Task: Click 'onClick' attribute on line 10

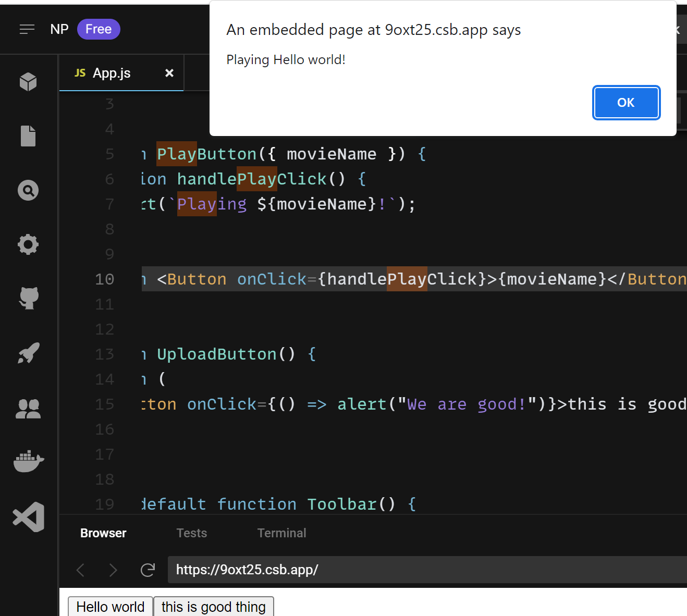Action: point(272,279)
